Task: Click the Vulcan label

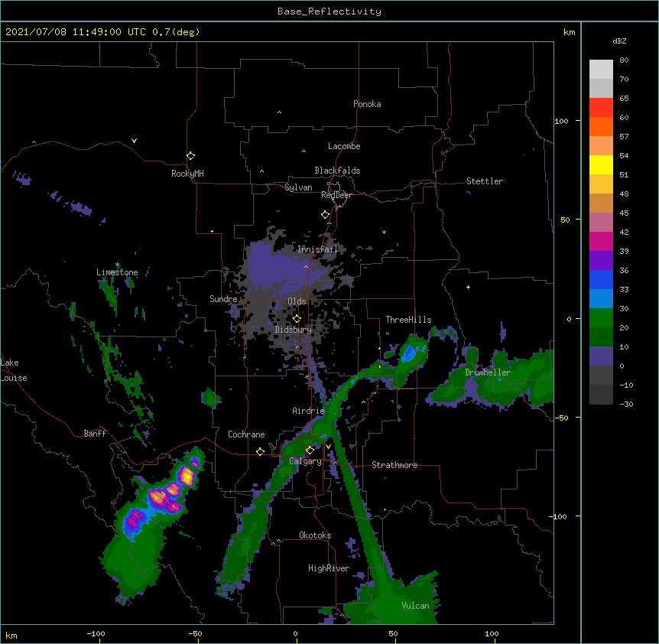Action: (416, 606)
